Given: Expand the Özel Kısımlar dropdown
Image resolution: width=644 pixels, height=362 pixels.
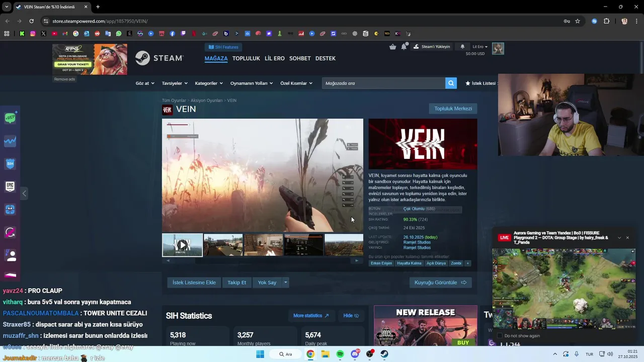Looking at the screenshot, I should click(x=296, y=83).
